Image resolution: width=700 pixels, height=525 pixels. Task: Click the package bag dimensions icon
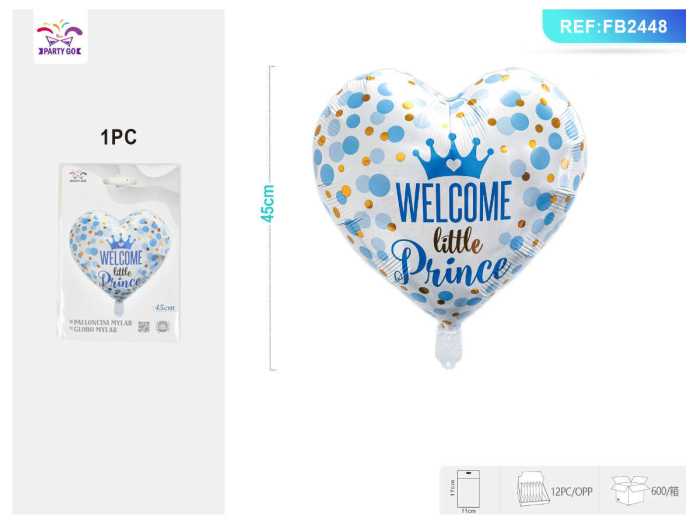click(x=468, y=490)
